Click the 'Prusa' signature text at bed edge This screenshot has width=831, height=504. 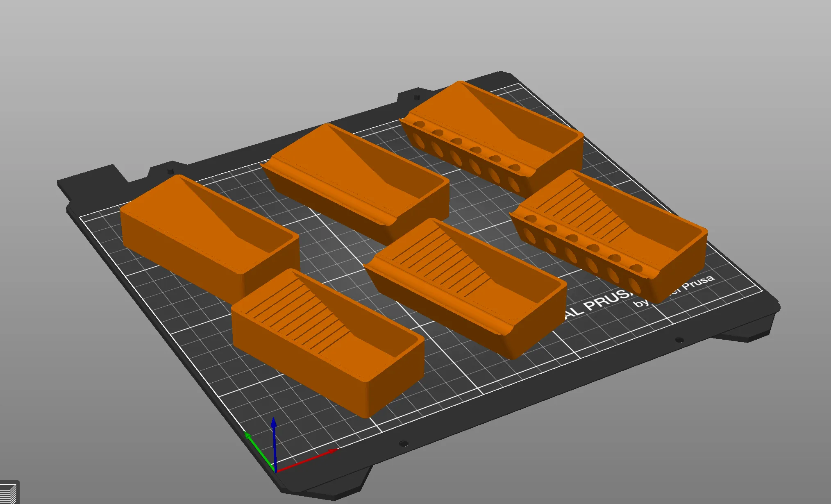point(699,282)
